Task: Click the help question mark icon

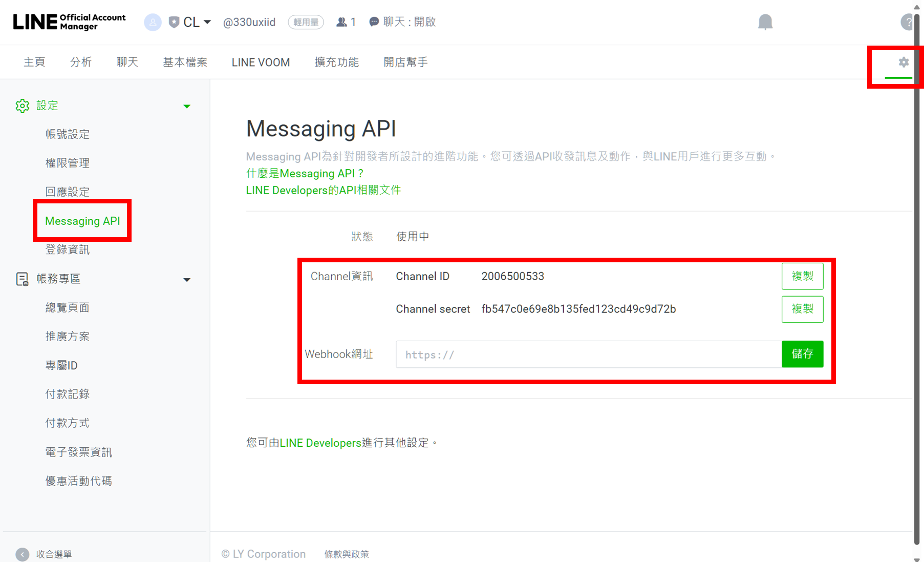Action: pyautogui.click(x=908, y=22)
